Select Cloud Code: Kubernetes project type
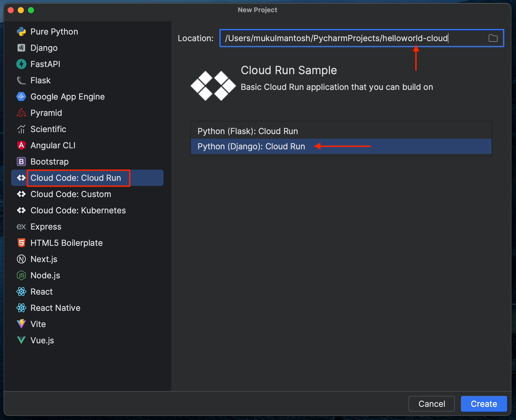The image size is (516, 420). 78,210
